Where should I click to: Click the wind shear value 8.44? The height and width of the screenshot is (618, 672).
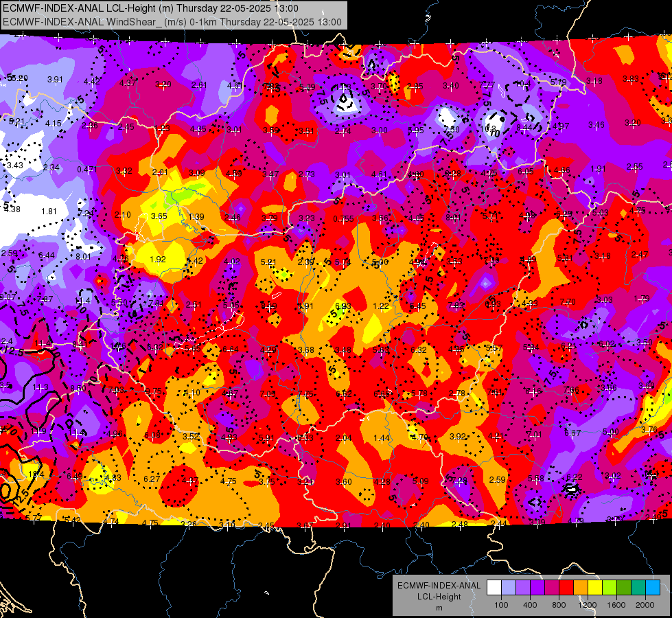tap(524, 127)
